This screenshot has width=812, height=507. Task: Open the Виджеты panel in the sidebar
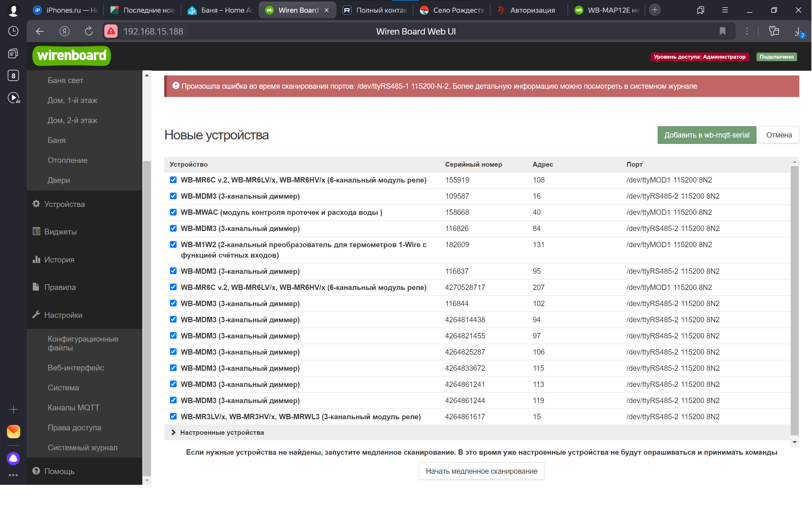[61, 231]
